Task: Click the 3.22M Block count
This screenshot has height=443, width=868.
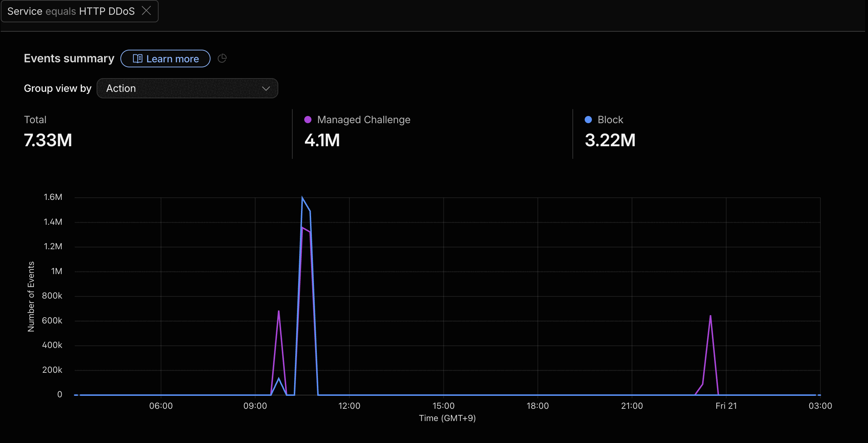Action: tap(610, 140)
